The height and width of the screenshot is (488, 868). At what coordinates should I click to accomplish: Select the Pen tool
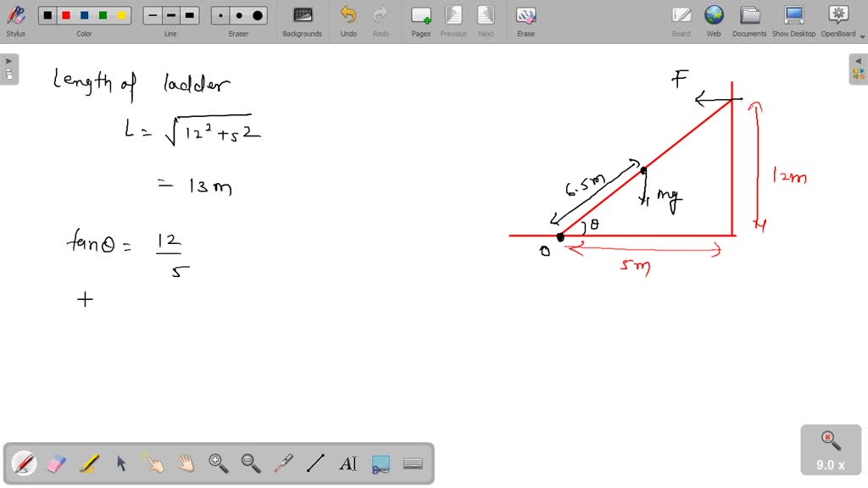tap(23, 463)
